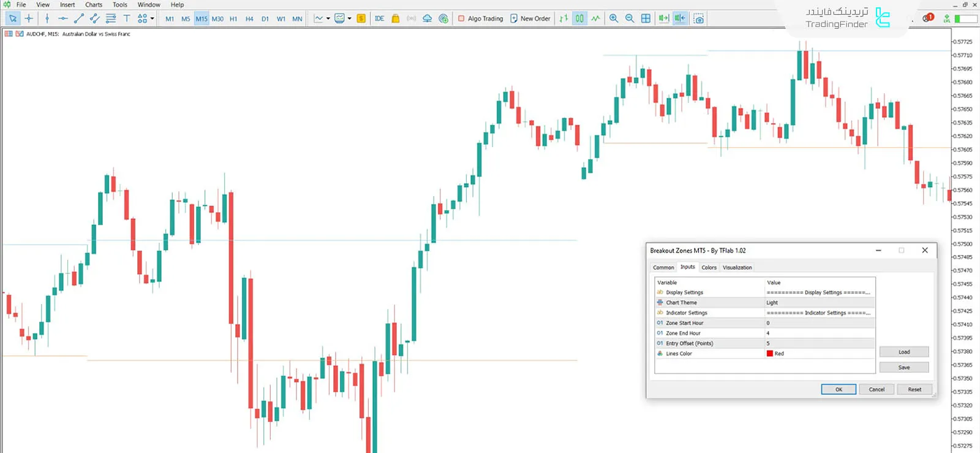
Task: Expand the drawing objects dropdown arrow
Action: point(153,18)
